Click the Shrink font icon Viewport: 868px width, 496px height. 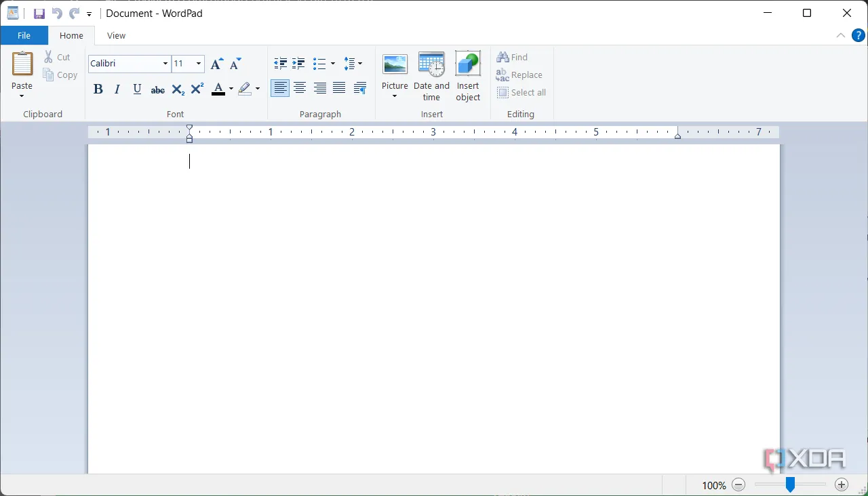[235, 64]
